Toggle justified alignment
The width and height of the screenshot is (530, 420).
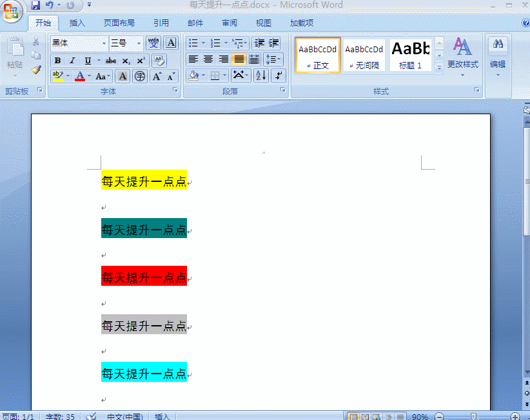[x=239, y=59]
